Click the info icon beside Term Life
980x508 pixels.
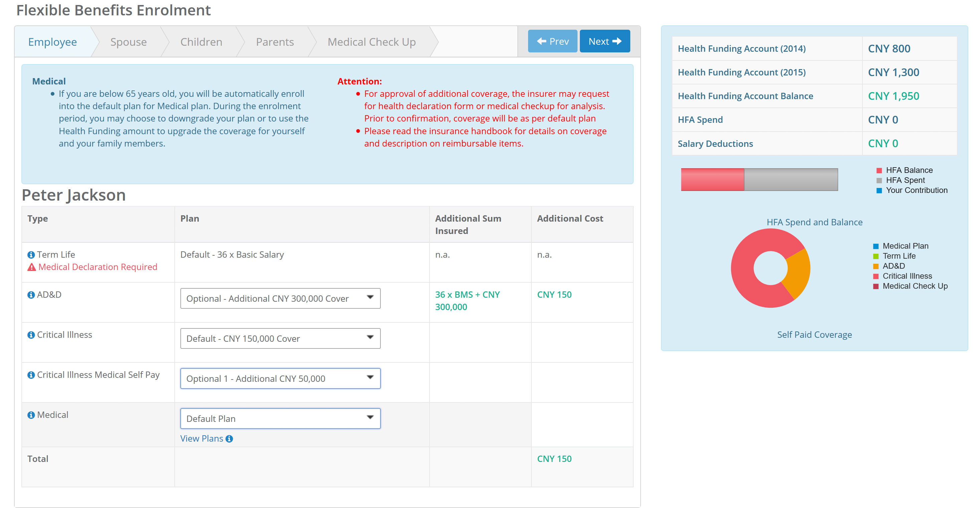point(31,255)
